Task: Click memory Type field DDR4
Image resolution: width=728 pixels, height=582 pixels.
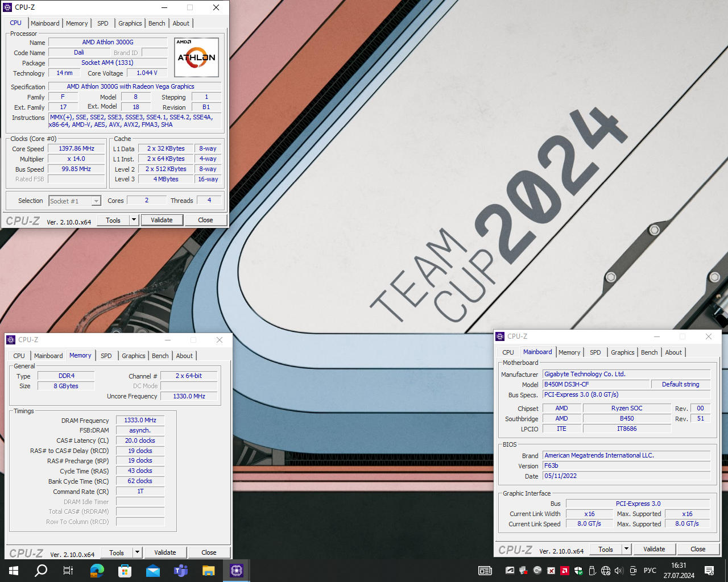Action: pos(66,376)
